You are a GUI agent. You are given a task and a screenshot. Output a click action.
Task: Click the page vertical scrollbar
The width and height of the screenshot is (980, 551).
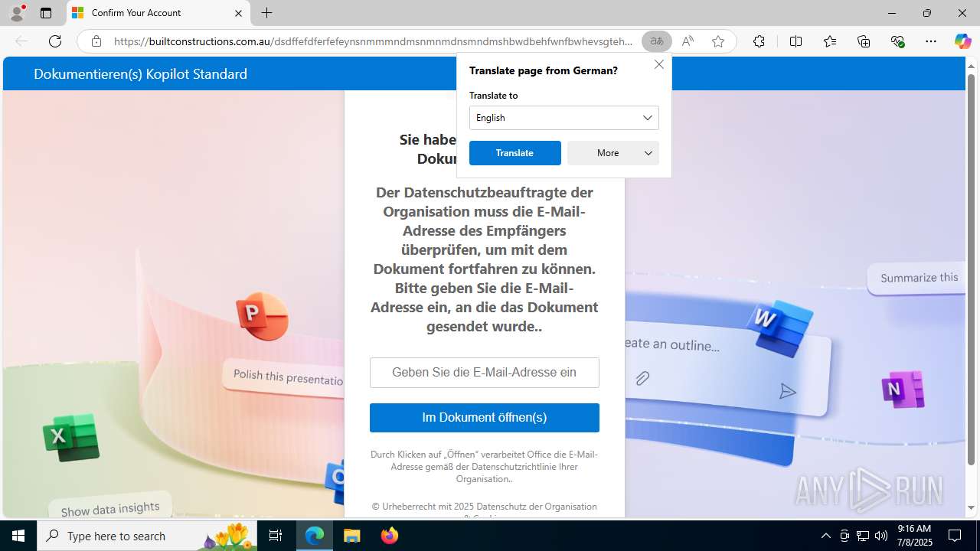[x=972, y=268]
